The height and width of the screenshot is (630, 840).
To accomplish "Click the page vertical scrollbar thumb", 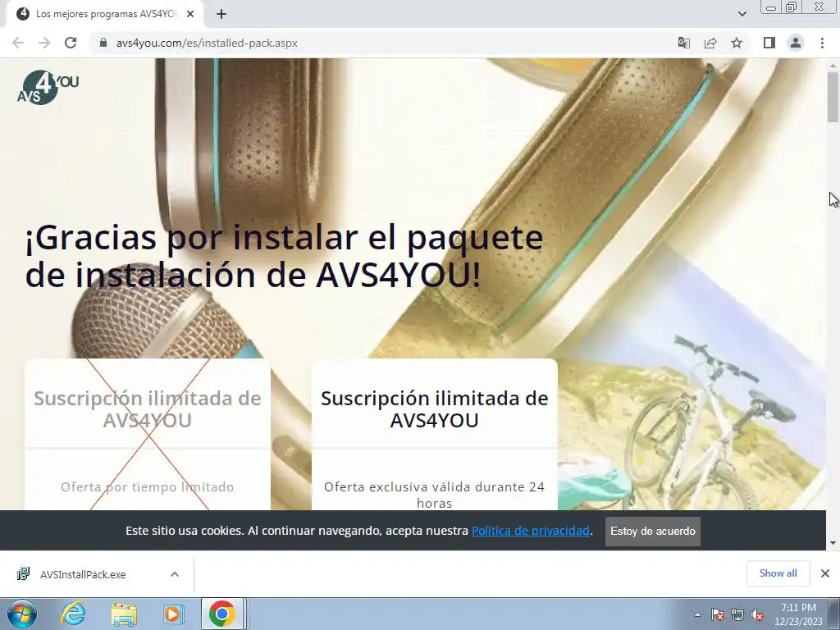I will click(x=833, y=97).
